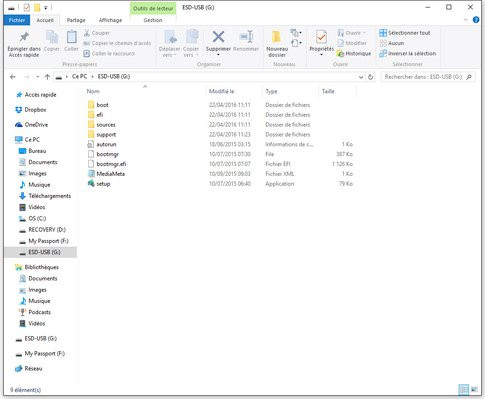
Task: Click Ouvrir in the Ouvrir group
Action: click(351, 33)
